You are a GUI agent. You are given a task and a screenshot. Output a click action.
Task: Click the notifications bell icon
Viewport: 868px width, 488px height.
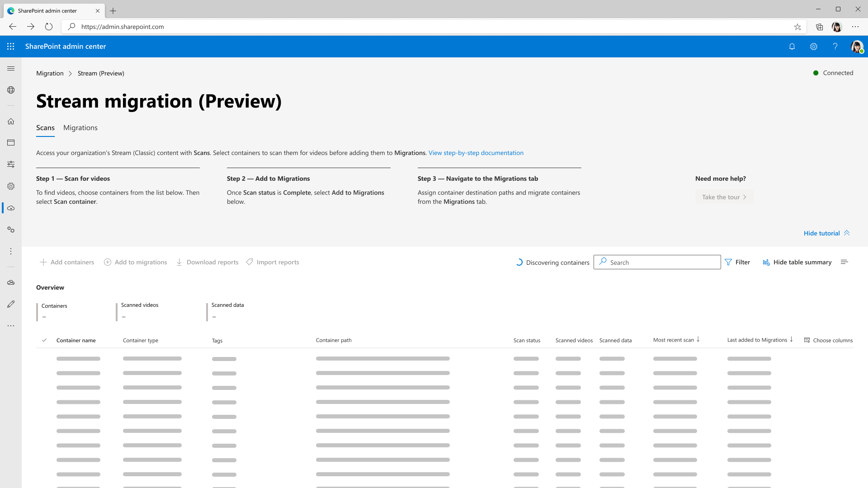coord(793,47)
